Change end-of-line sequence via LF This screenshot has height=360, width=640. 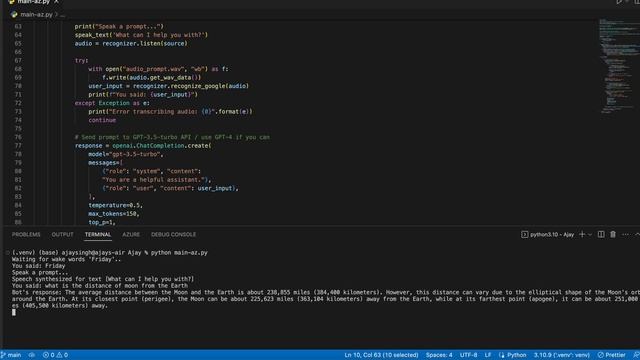(488, 355)
